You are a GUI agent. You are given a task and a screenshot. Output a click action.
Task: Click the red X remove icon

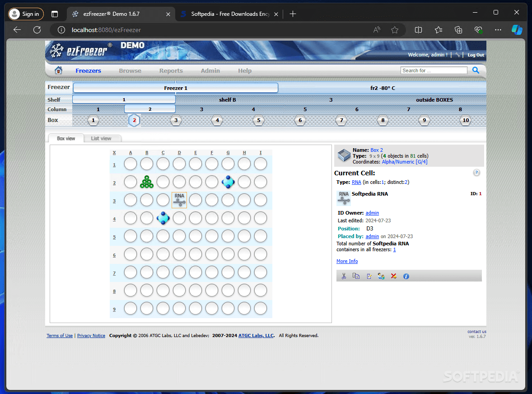(x=393, y=276)
